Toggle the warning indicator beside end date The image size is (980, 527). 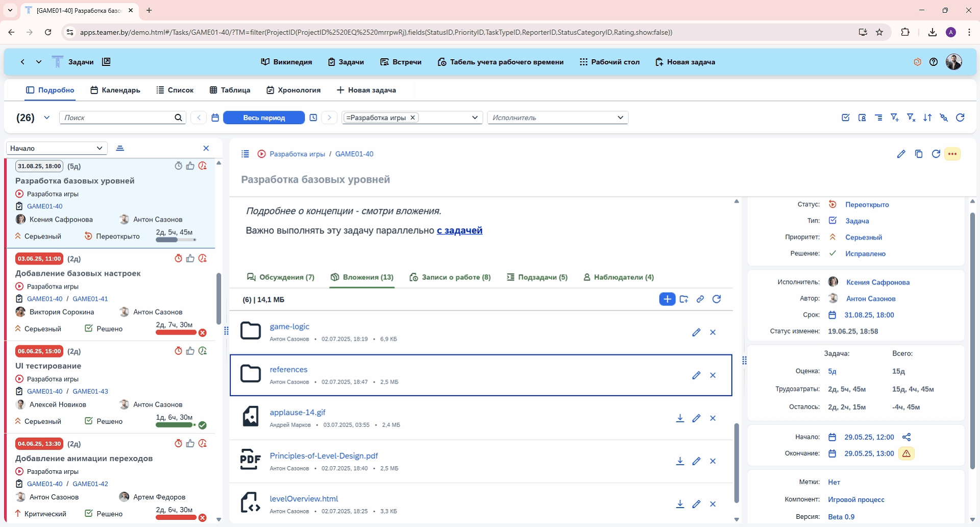click(x=906, y=453)
